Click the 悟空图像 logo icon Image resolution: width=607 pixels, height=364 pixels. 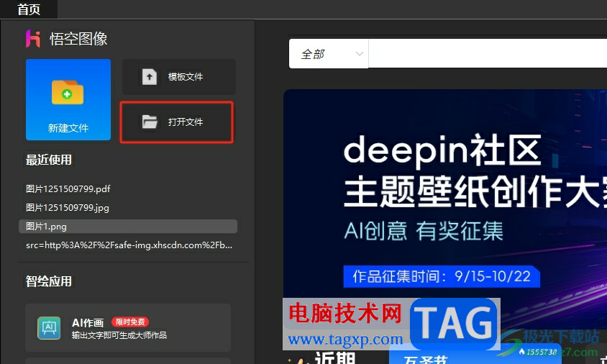pyautogui.click(x=33, y=39)
